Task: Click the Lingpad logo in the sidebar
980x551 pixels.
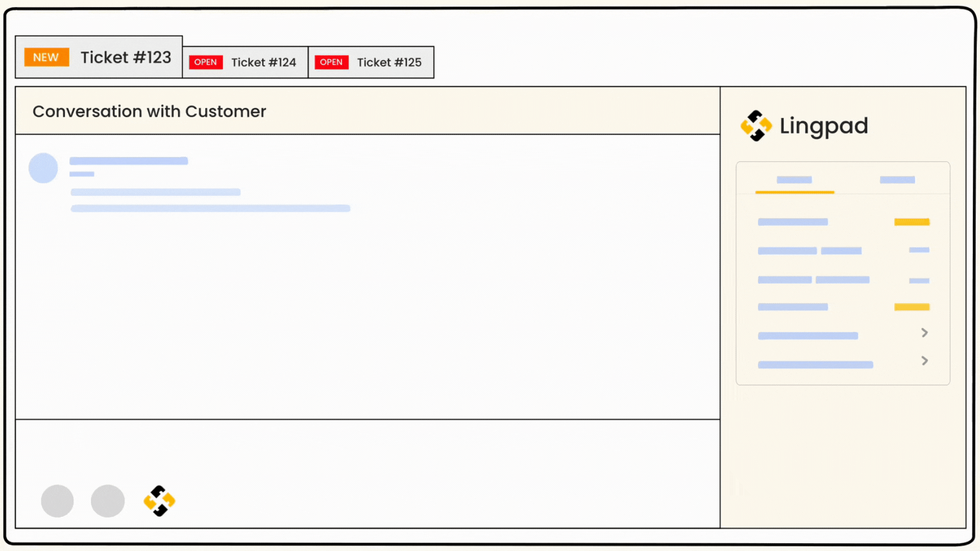Action: point(756,126)
